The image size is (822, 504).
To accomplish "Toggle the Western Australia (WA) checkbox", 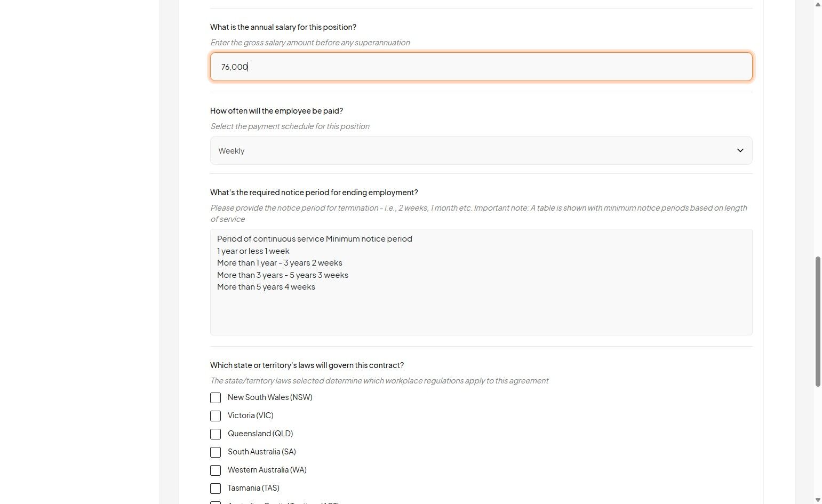I will (216, 470).
